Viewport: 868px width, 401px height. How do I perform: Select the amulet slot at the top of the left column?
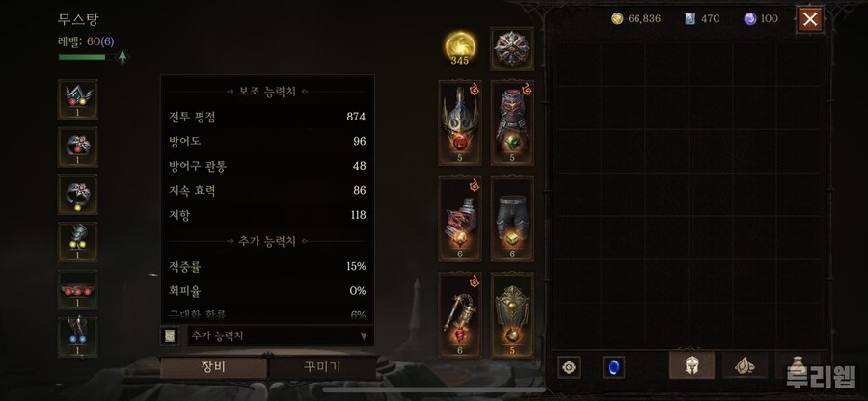click(x=77, y=99)
